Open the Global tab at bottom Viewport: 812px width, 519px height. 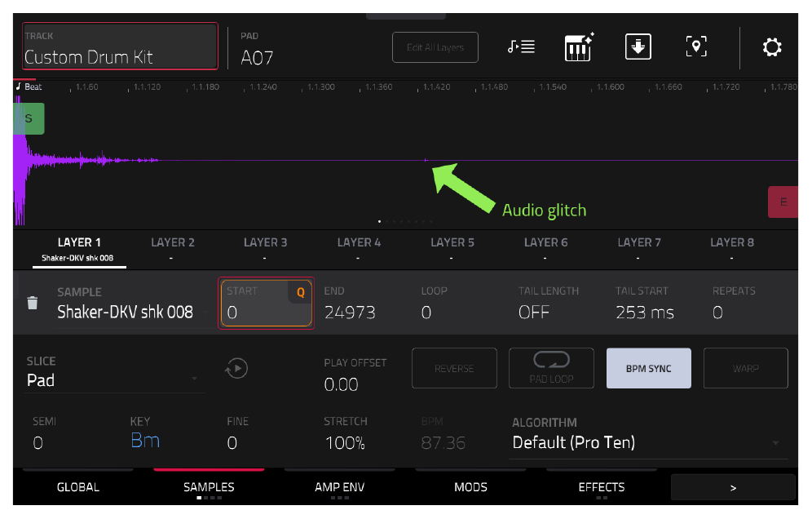pos(78,487)
